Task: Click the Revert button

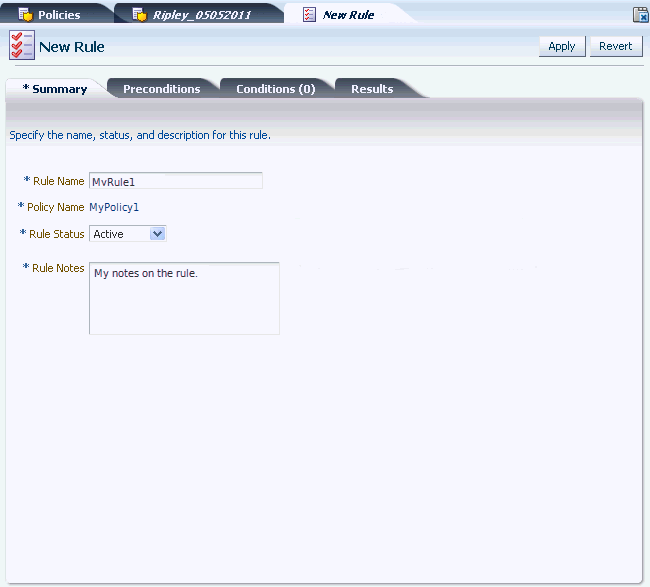Action: (x=616, y=46)
